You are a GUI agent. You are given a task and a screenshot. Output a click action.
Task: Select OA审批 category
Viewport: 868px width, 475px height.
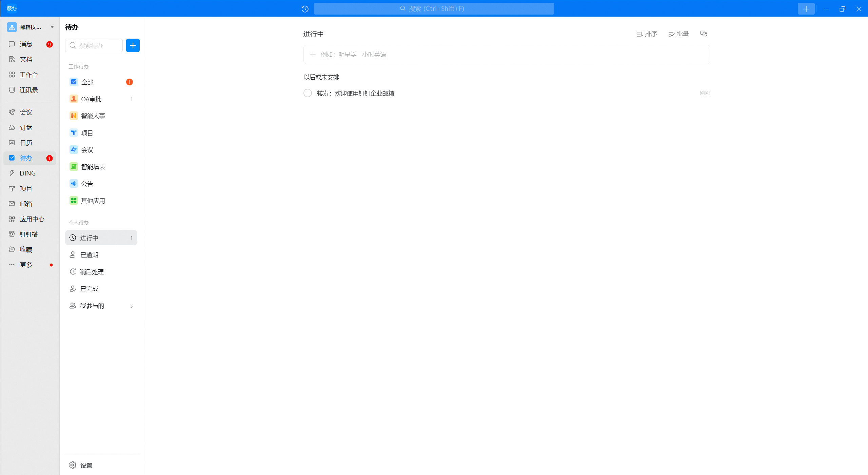(101, 99)
